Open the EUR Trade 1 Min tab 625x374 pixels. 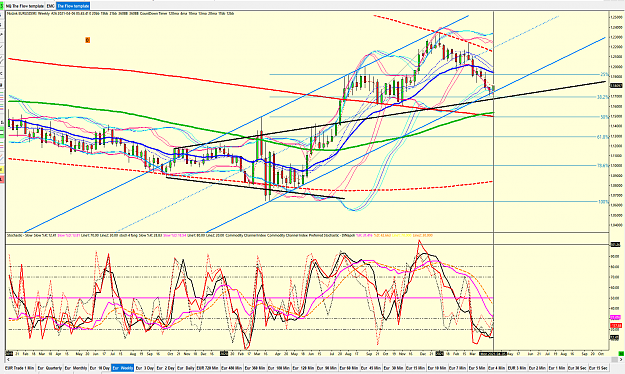(x=20, y=368)
